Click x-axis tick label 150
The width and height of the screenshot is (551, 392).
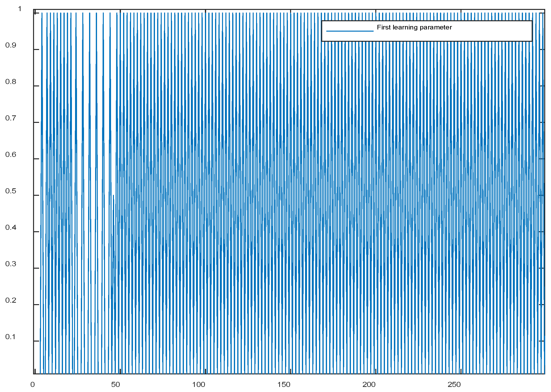pos(284,385)
